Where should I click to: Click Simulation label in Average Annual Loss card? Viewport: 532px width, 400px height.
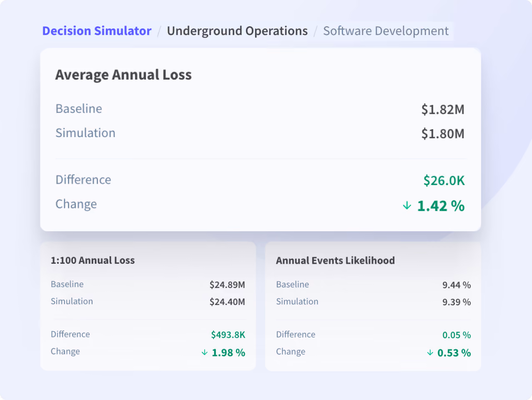click(x=85, y=133)
